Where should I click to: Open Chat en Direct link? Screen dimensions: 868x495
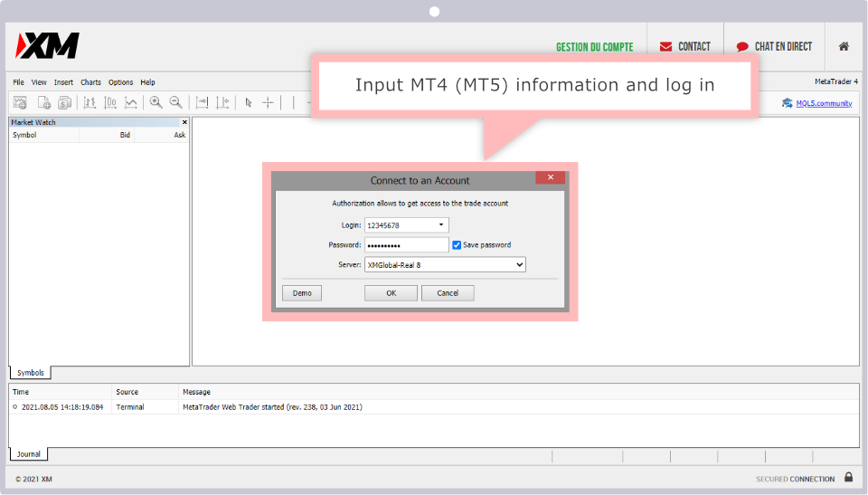(783, 46)
